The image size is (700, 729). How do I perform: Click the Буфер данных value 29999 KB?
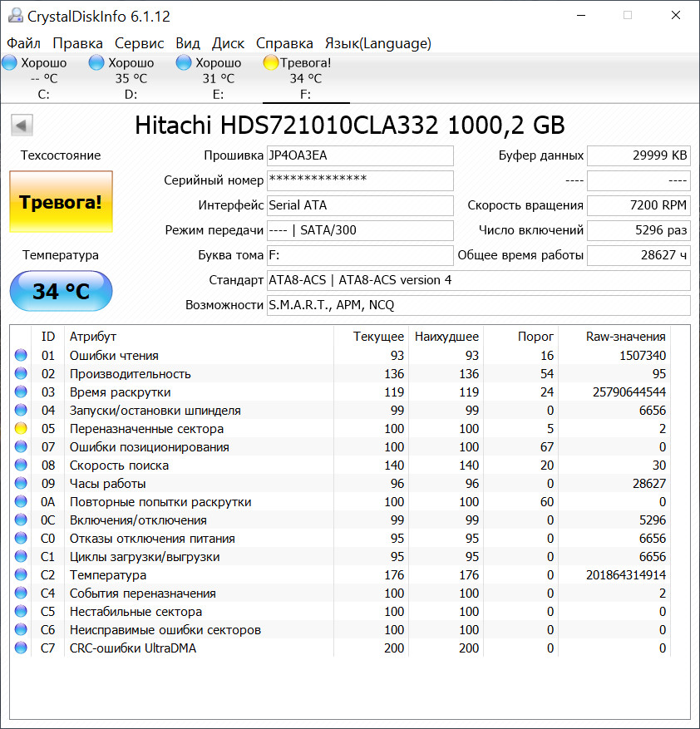638,155
